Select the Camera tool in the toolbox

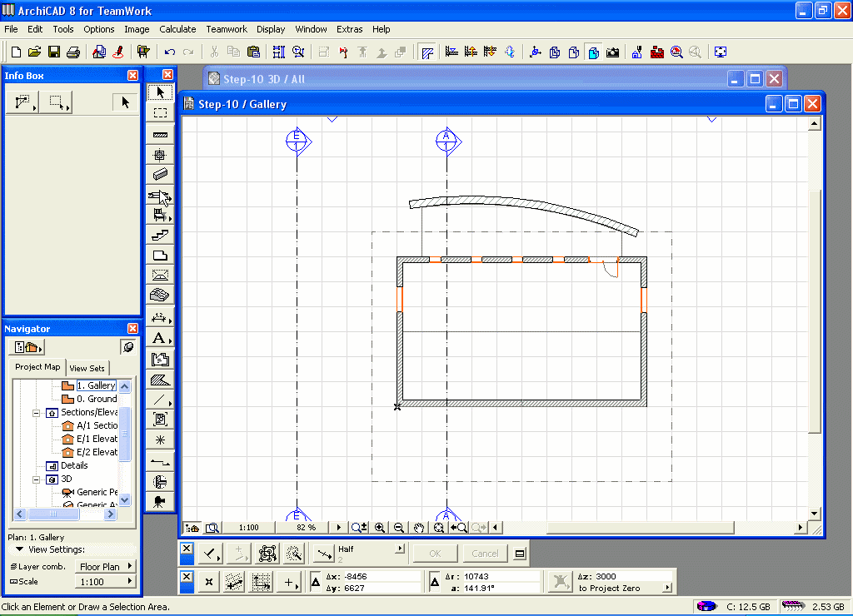click(160, 501)
